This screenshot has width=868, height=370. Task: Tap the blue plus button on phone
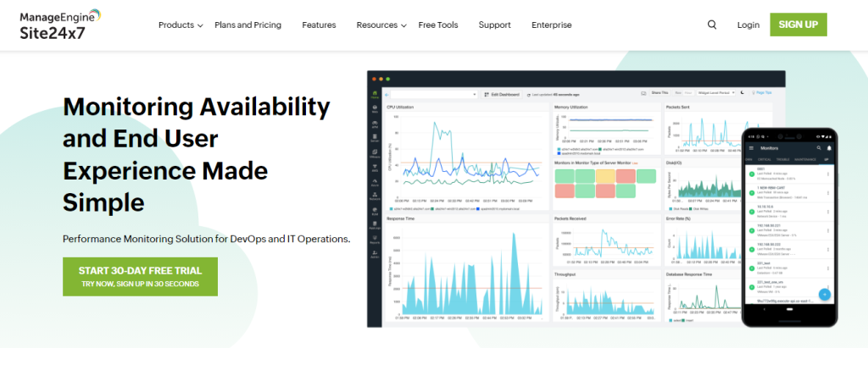coord(825,295)
